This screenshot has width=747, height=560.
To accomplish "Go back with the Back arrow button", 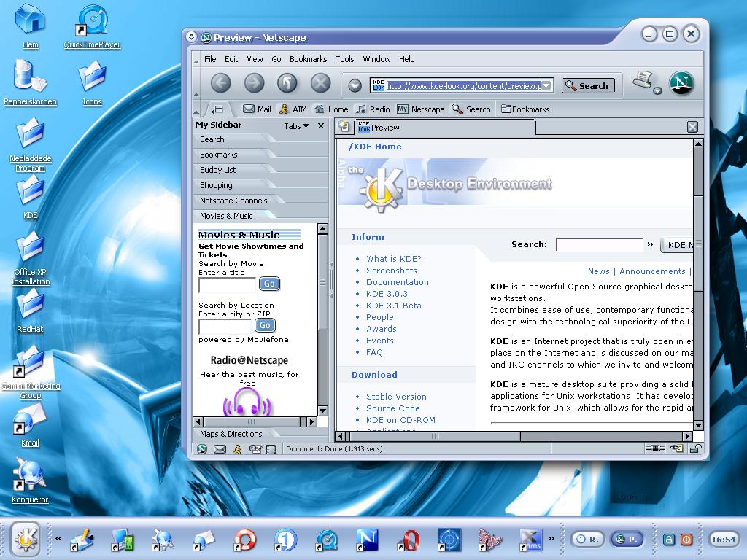I will (x=220, y=83).
